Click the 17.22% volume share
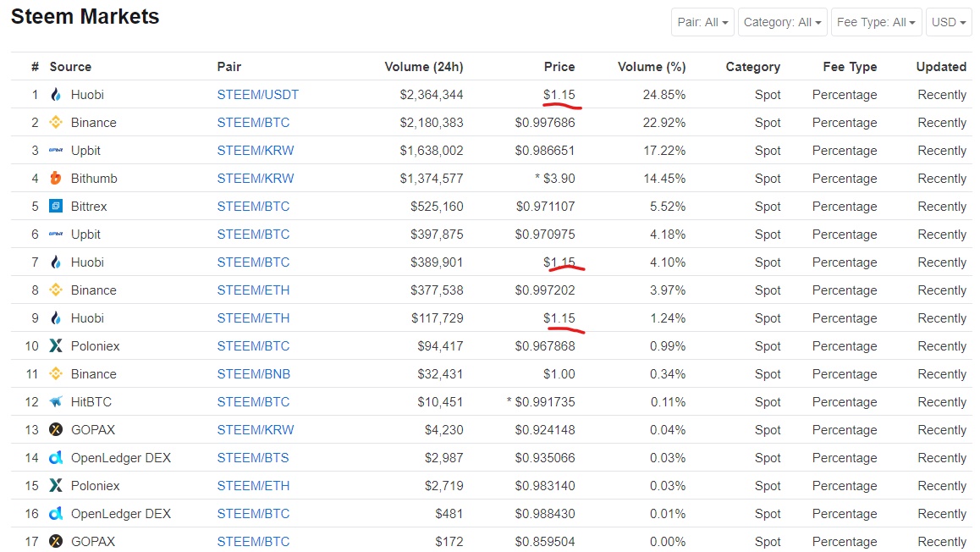980x552 pixels. [663, 150]
